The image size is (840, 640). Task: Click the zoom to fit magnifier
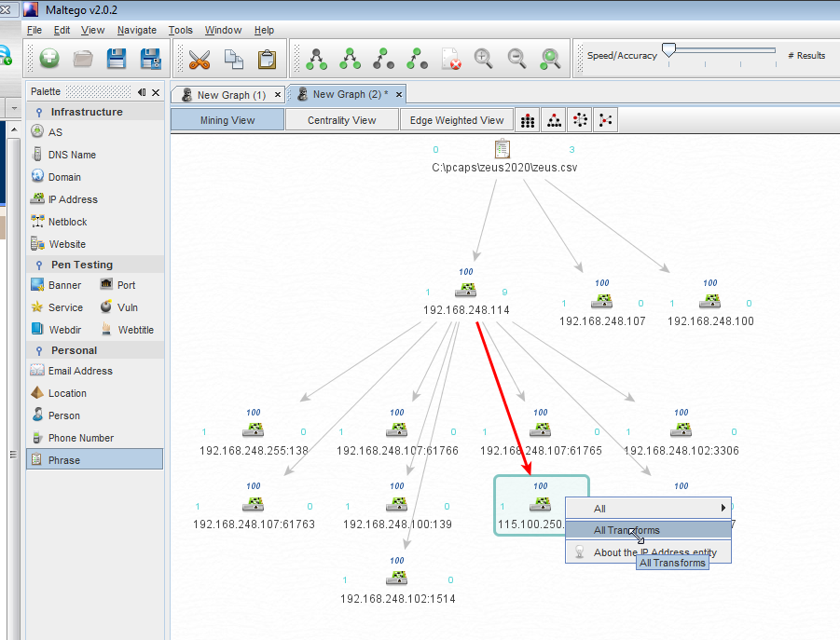click(550, 59)
